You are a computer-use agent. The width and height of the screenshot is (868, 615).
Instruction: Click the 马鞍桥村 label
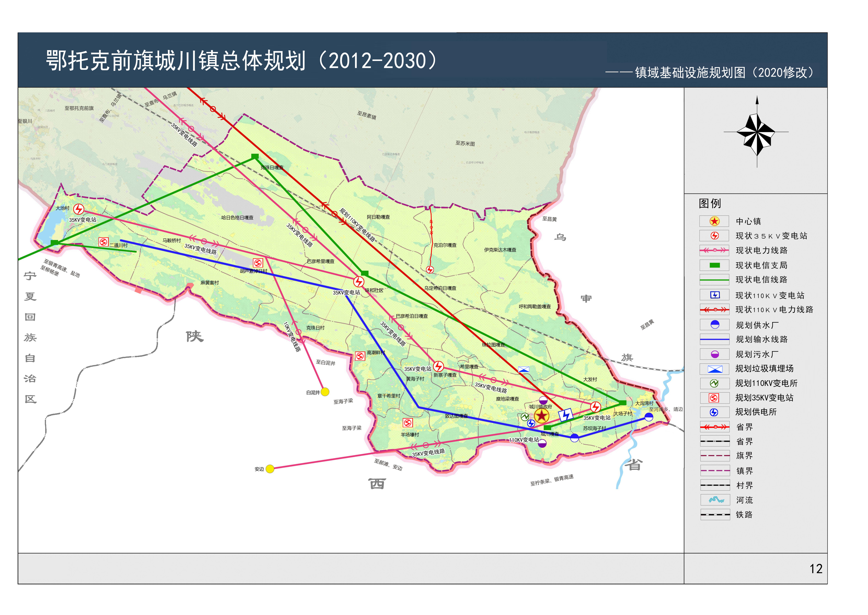click(x=172, y=240)
